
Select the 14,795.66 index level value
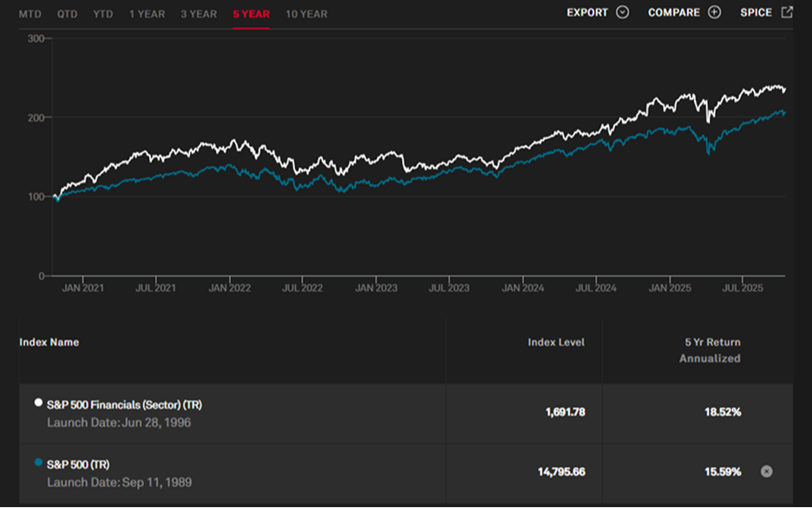(x=561, y=472)
